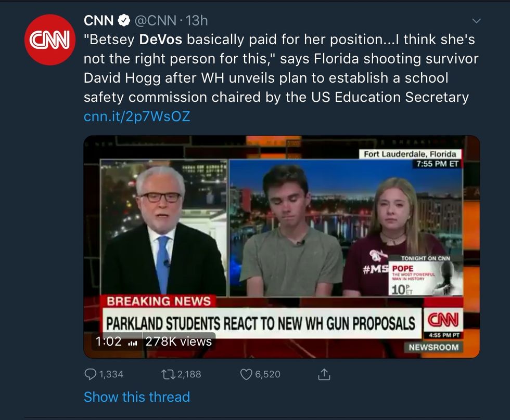Expand the tweet options caret
Viewport: 510px width, 420px height.
[476, 21]
